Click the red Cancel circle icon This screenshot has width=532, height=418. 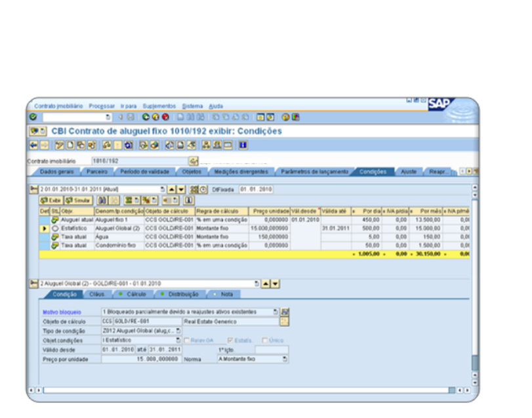pos(165,117)
